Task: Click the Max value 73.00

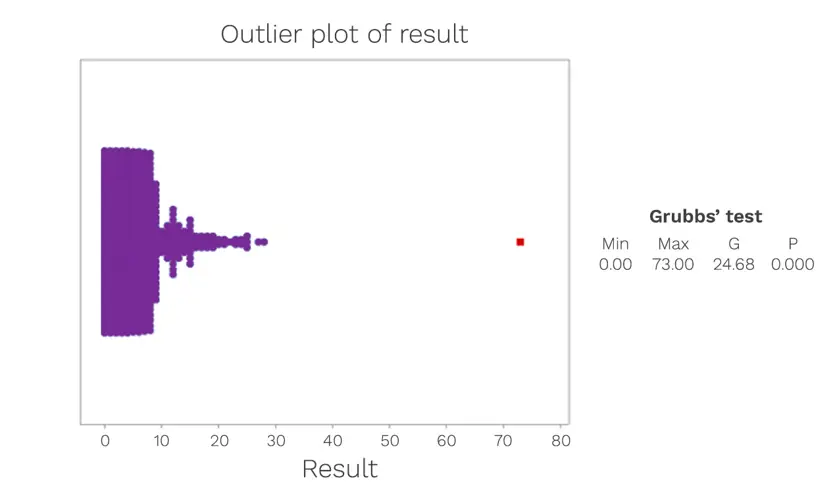Action: point(673,265)
